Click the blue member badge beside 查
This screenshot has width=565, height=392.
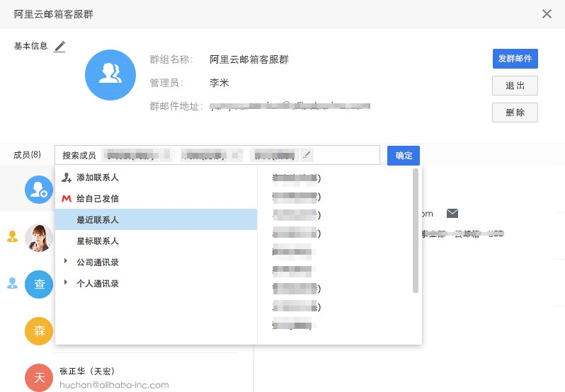pos(12,283)
